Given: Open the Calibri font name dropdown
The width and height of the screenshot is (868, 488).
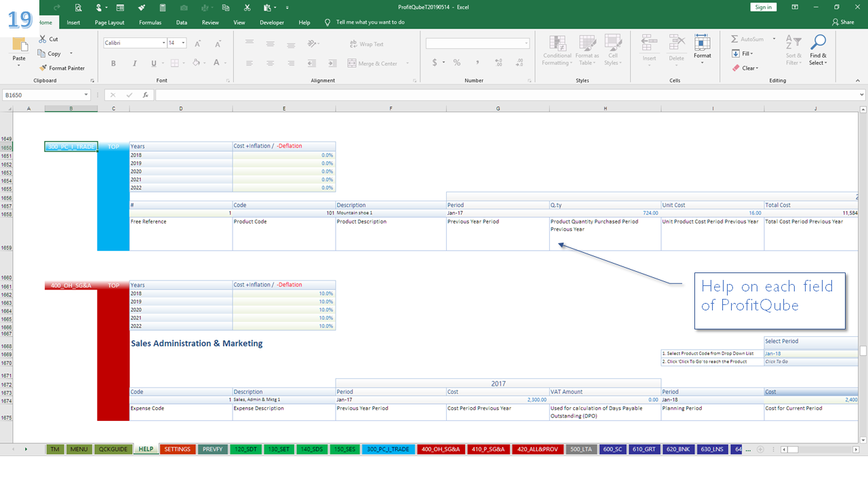Looking at the screenshot, I should (163, 43).
